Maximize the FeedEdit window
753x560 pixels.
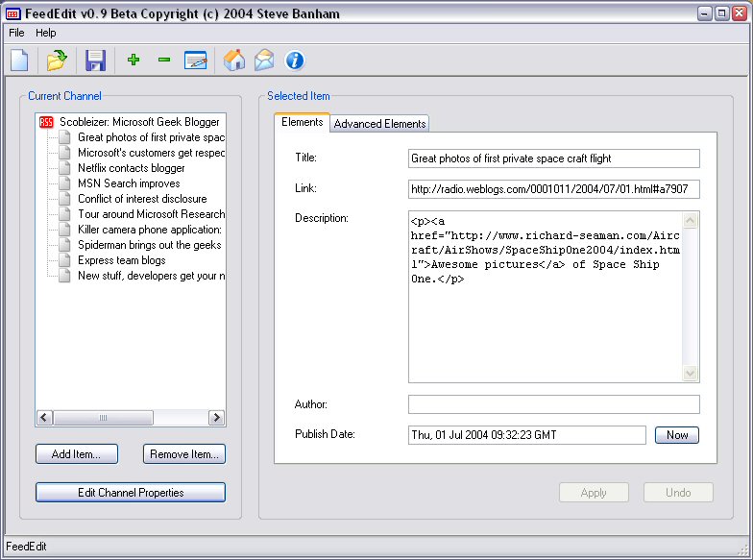721,13
